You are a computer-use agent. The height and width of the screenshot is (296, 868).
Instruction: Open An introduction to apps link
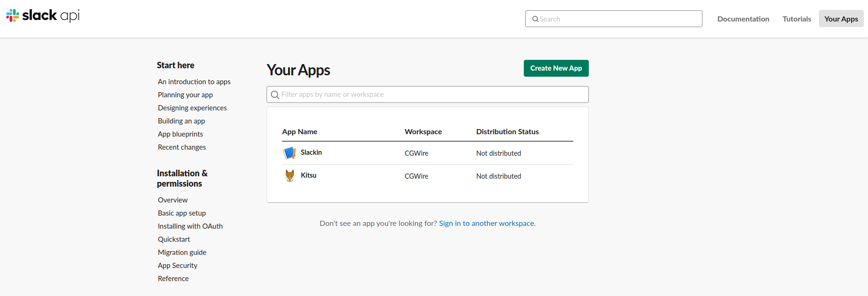pyautogui.click(x=194, y=82)
